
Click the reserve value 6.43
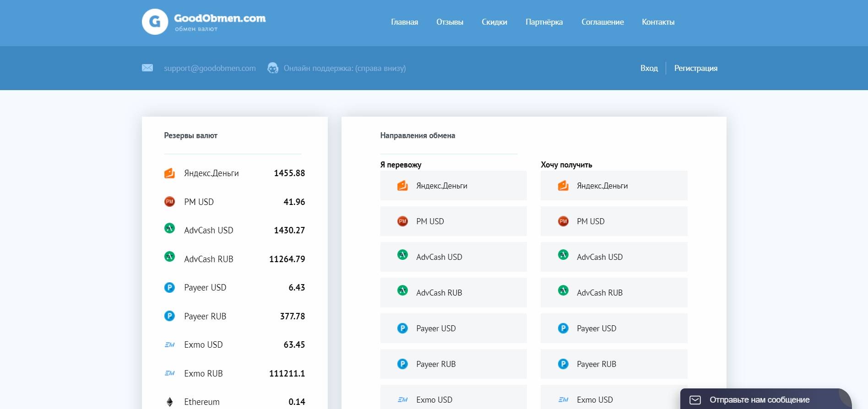click(297, 287)
